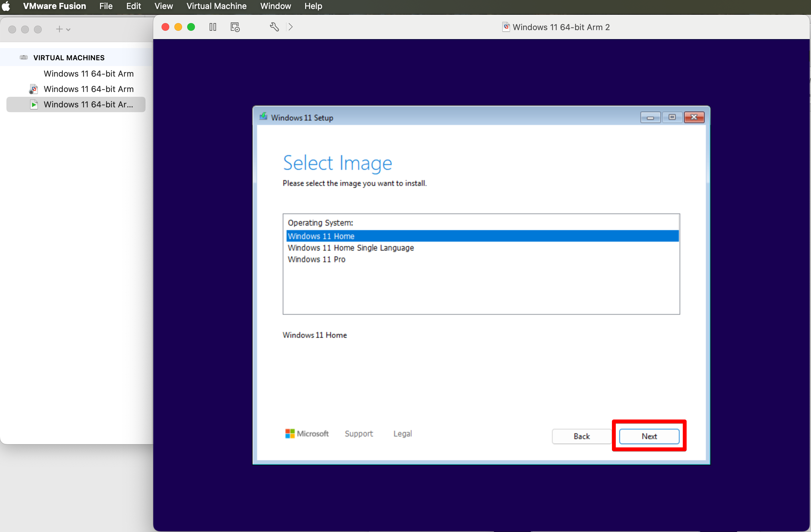Screen dimensions: 811x532
Task: Click the snapshot manager toolbar icon
Action: (x=235, y=27)
